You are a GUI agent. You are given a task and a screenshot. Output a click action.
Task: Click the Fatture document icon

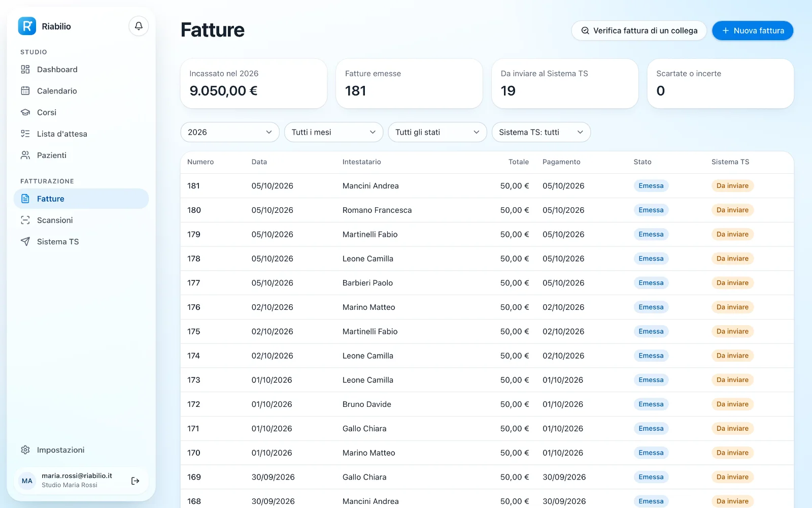25,199
